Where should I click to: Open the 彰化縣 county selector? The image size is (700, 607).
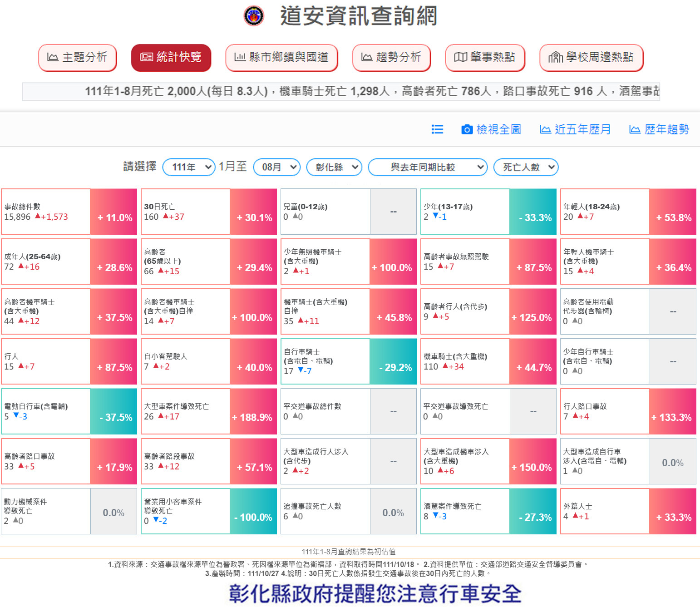tap(334, 167)
